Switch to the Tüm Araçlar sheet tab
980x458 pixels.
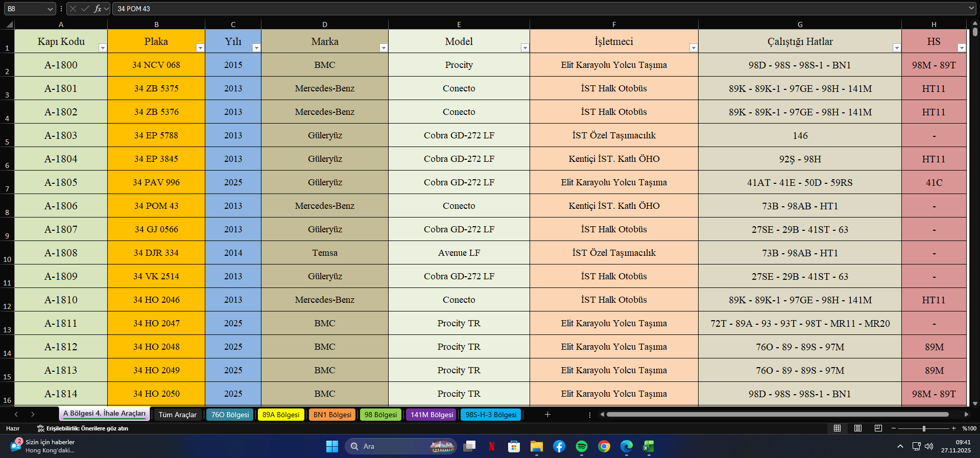pos(177,415)
